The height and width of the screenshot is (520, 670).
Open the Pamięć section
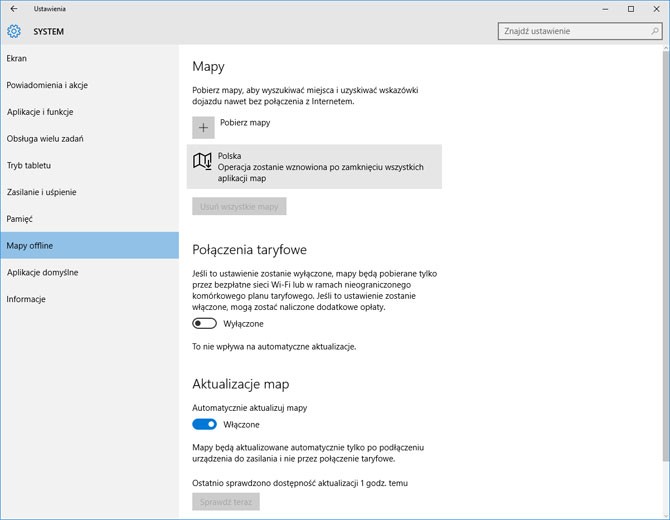coord(89,219)
